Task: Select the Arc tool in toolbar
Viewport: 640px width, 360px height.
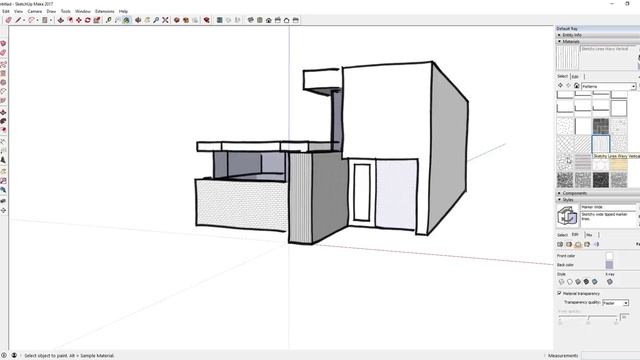Action: [31, 20]
